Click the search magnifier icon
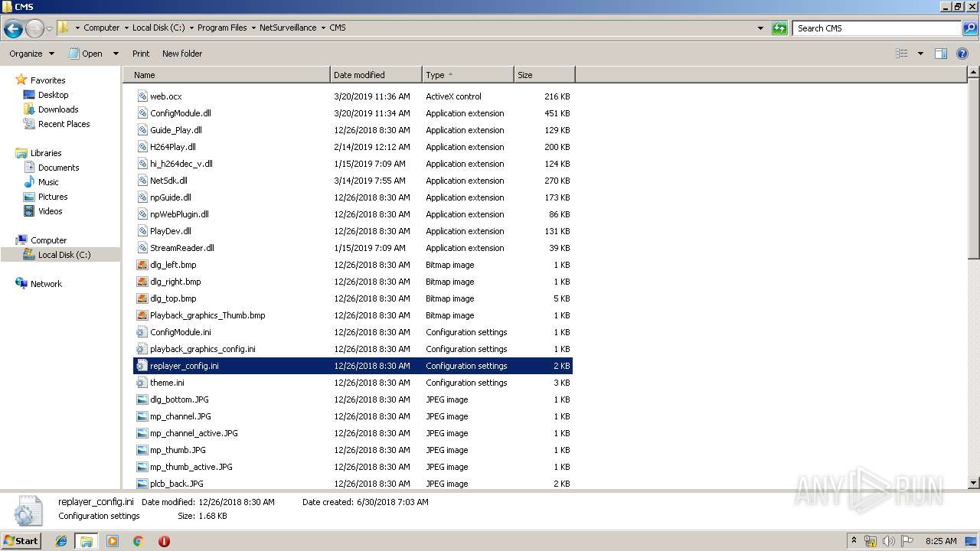 coord(969,28)
